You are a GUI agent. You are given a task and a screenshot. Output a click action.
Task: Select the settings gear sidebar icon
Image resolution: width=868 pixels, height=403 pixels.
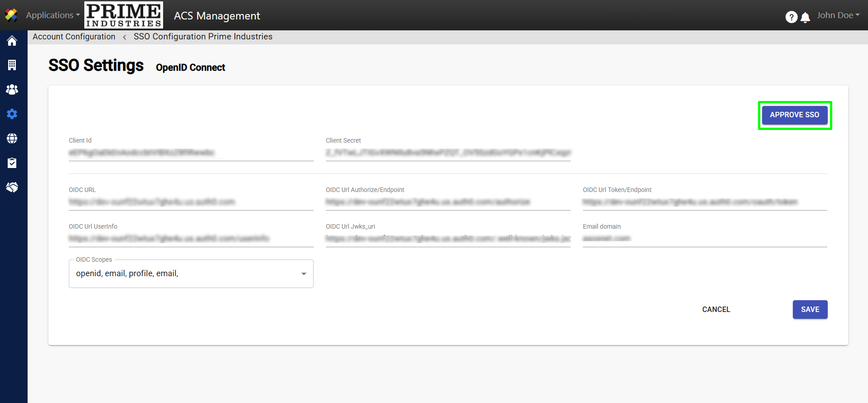12,114
